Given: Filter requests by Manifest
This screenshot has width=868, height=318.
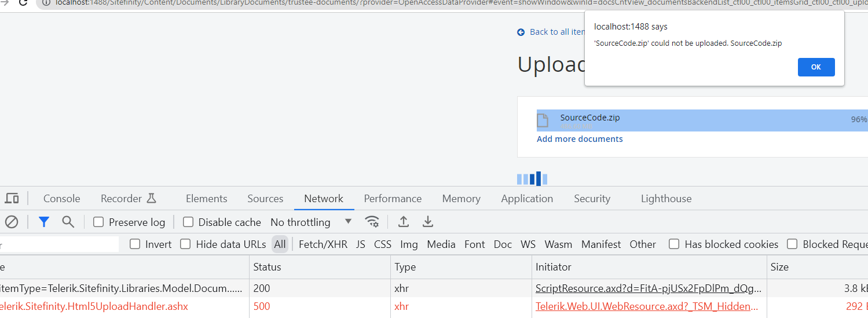Looking at the screenshot, I should pos(601,244).
